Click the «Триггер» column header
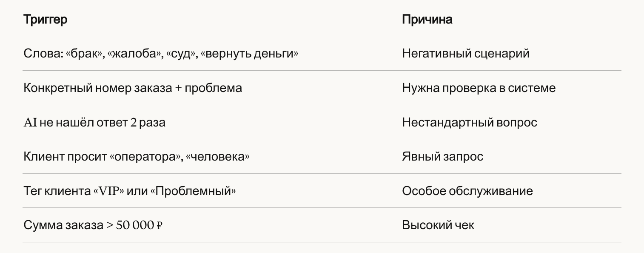Viewport: 644px width, 253px height. (45, 20)
